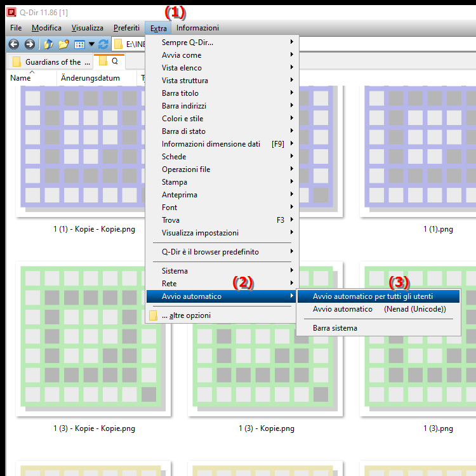This screenshot has width=476, height=476.
Task: Expand the Vista struttura submenu
Action: point(222,81)
